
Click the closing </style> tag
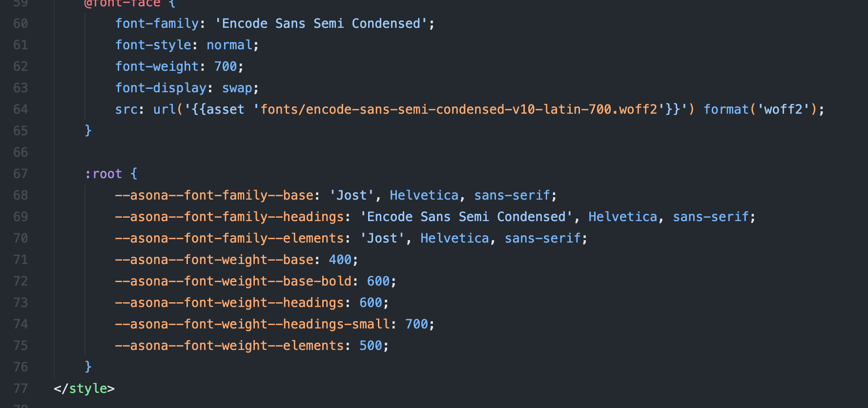[84, 388]
